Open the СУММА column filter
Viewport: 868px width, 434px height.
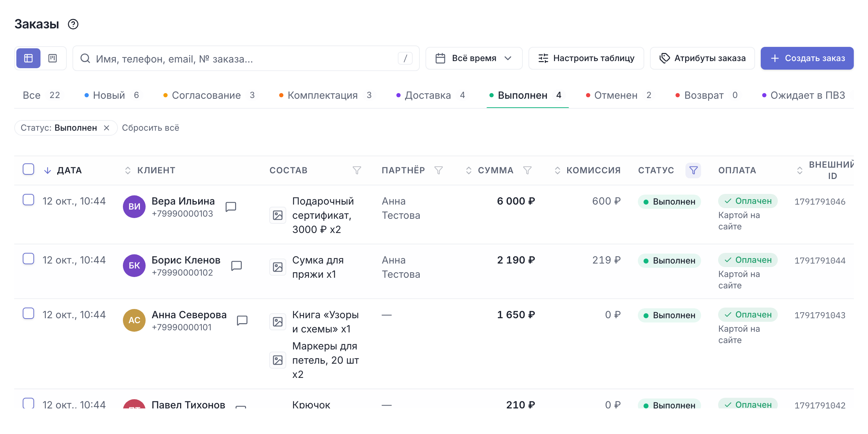527,170
